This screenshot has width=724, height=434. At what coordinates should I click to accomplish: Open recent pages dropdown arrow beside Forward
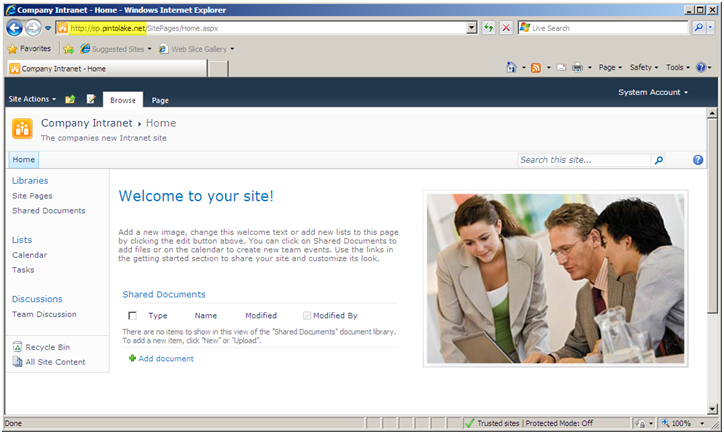pos(48,28)
